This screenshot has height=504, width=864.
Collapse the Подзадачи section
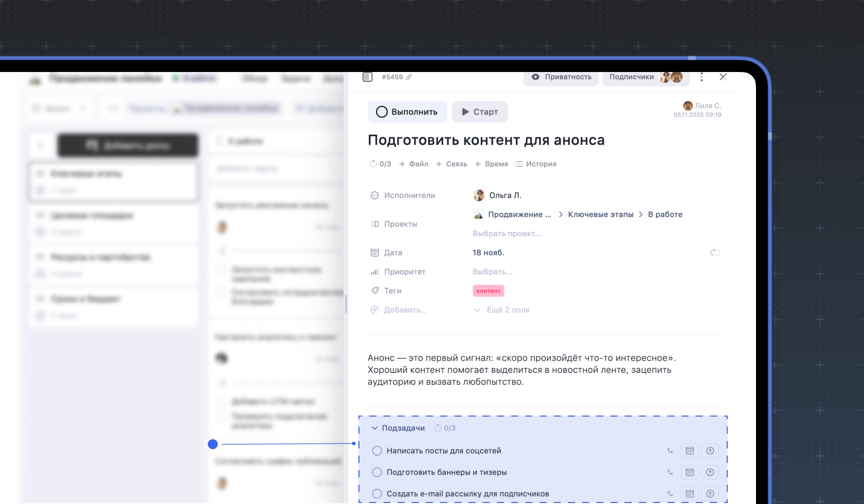(374, 427)
